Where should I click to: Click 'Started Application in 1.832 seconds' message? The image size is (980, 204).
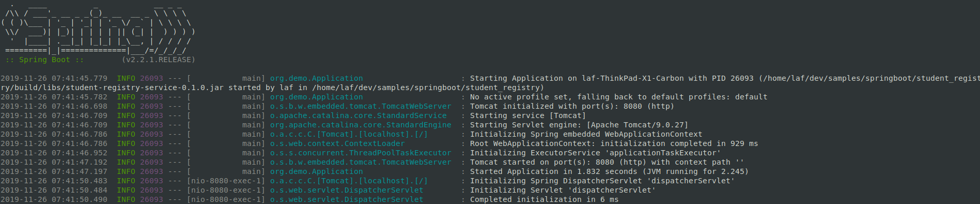[x=554, y=171]
